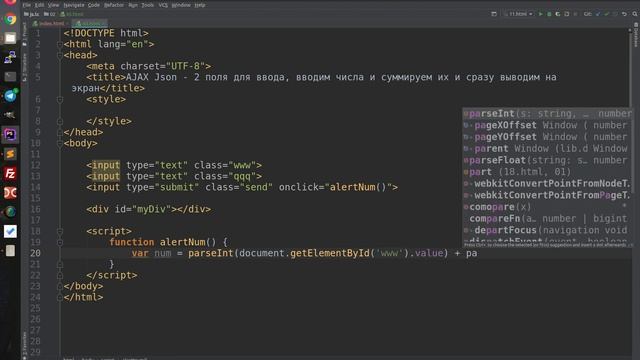Screen dimensions: 640x360
Task: Open the Run menu
Action: 133,5
